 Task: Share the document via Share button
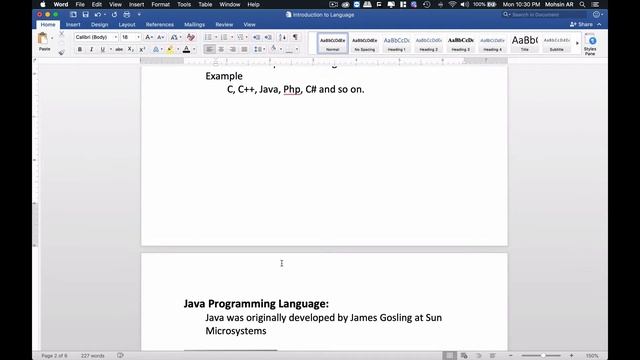581,24
